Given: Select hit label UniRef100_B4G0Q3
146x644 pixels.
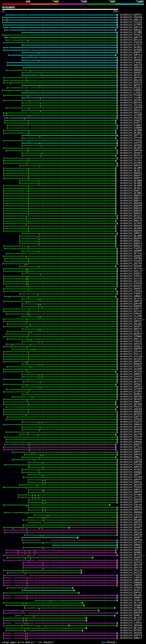Looking at the screenshot, I should (131, 266).
